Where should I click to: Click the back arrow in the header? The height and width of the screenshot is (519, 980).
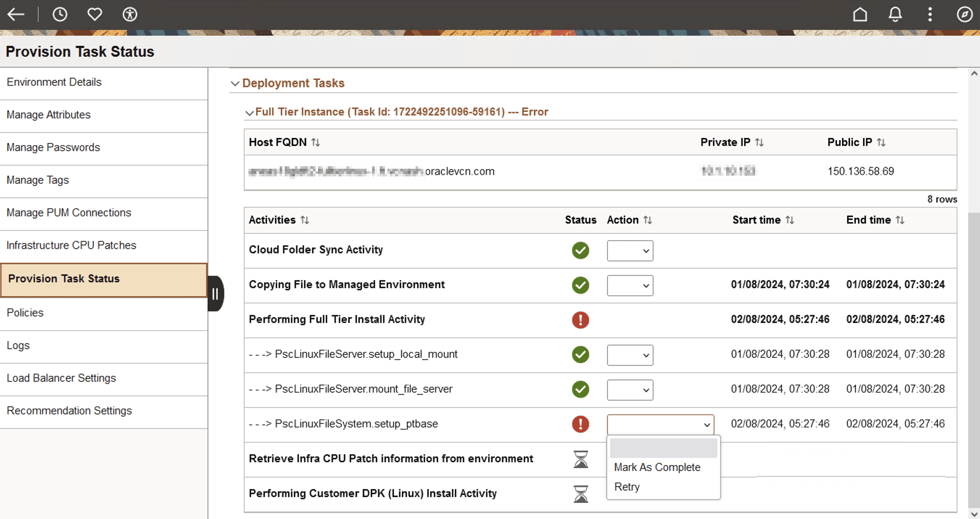coord(16,15)
